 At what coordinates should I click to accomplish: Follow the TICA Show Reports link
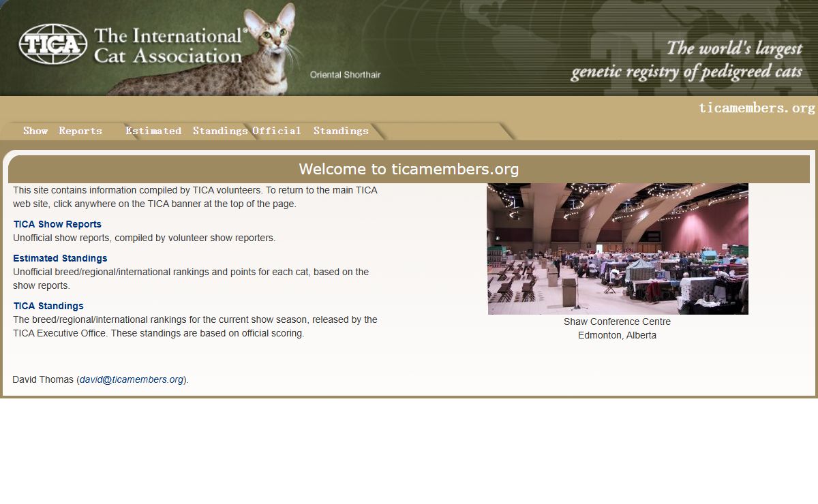pyautogui.click(x=57, y=224)
